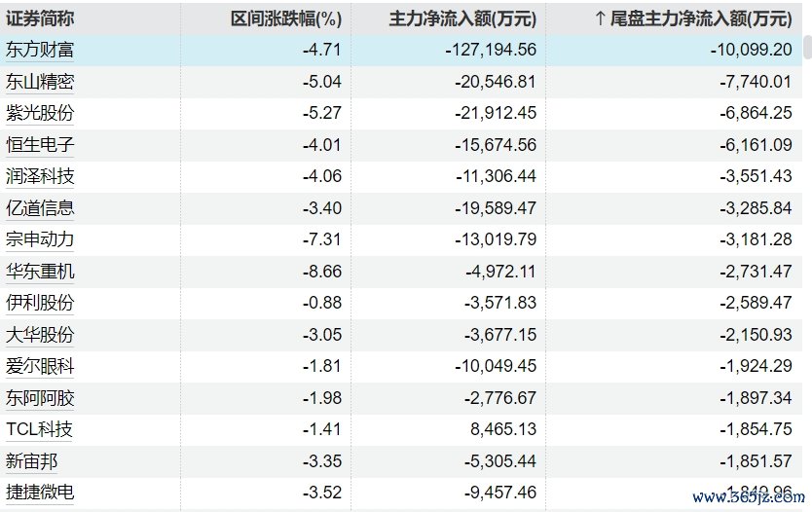Screen dimensions: 812x512
Task: Open the 东山精密 stock link
Action: pyautogui.click(x=40, y=82)
